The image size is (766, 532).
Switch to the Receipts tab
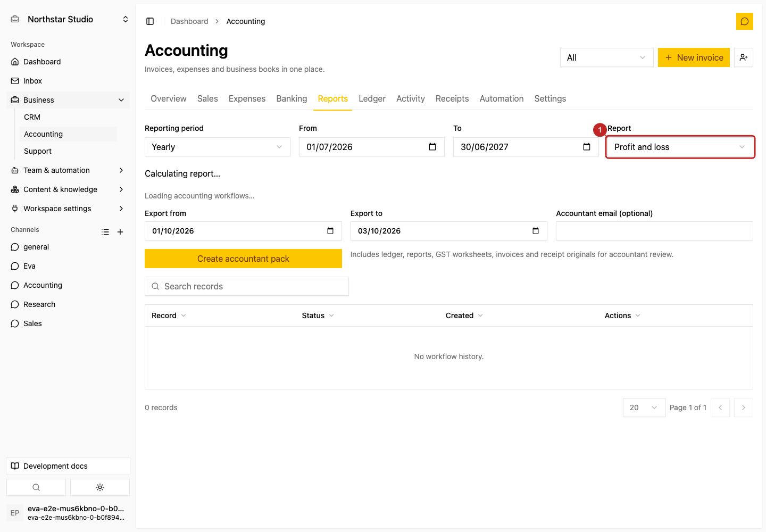[x=452, y=99]
